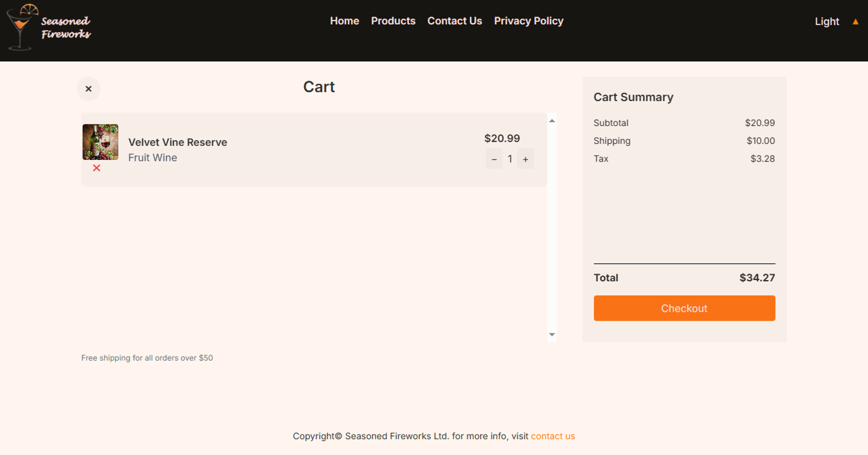Click the 'Velvet Vine Reserve' product name
Viewport: 868px width, 455px height.
(x=178, y=142)
